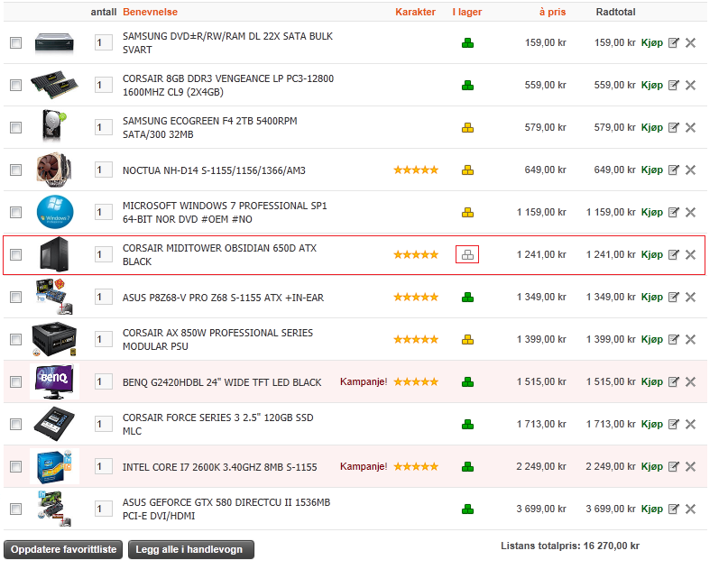This screenshot has width=728, height=569.
Task: Click Listans totalpris 16 270,00 kr text
Action: (570, 546)
